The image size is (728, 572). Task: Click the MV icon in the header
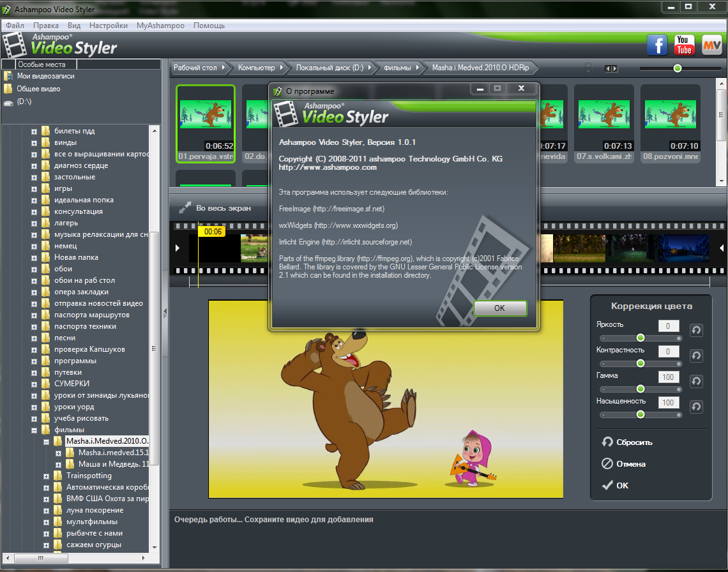712,45
